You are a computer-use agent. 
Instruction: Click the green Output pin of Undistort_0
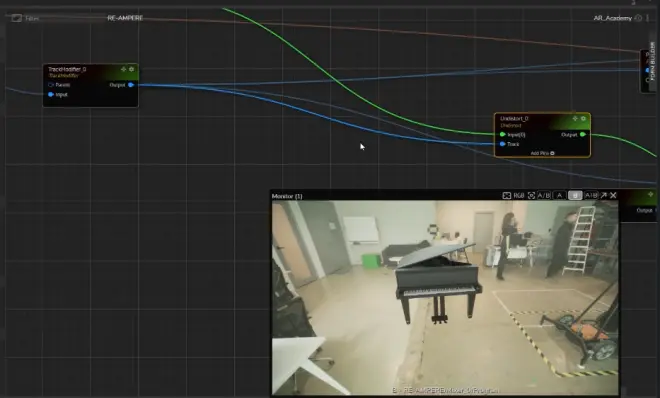583,135
